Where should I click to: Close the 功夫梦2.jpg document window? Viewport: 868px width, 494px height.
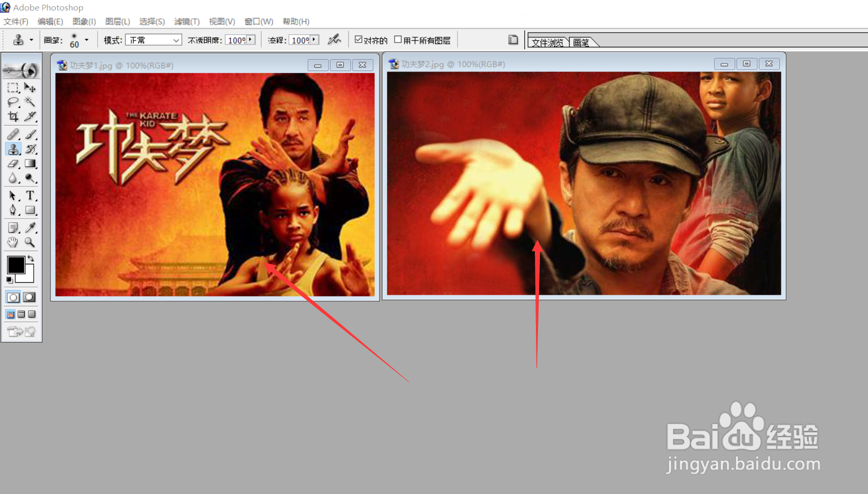(769, 64)
